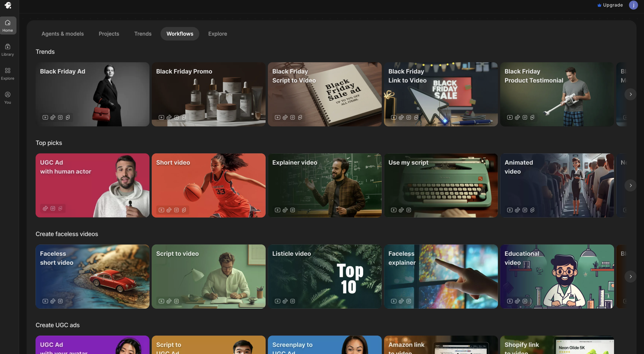The width and height of the screenshot is (644, 354).
Task: Open the Shopify link to video card
Action: coord(557,345)
